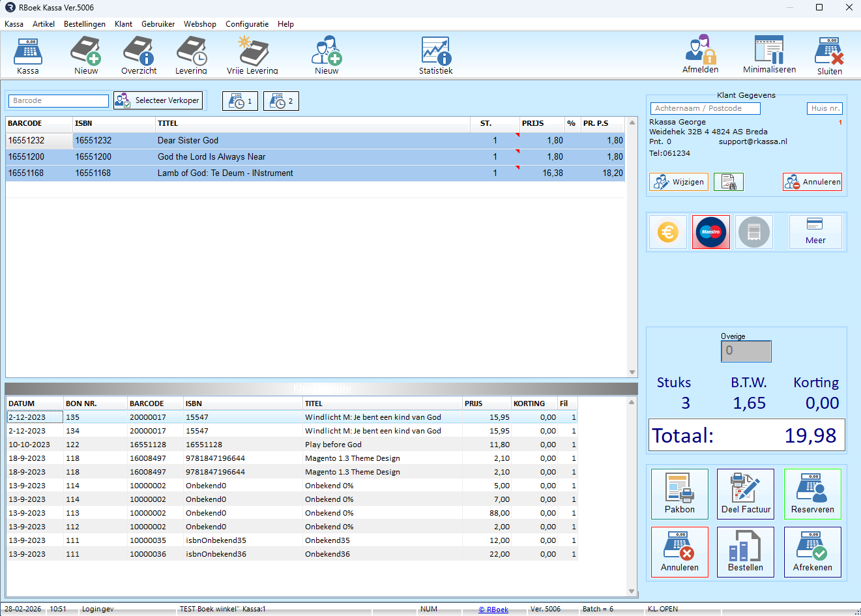Select the Maestro card payment icon

(710, 232)
